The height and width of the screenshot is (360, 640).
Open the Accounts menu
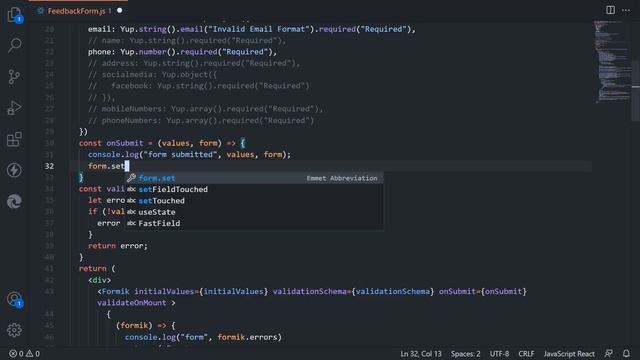(x=14, y=299)
